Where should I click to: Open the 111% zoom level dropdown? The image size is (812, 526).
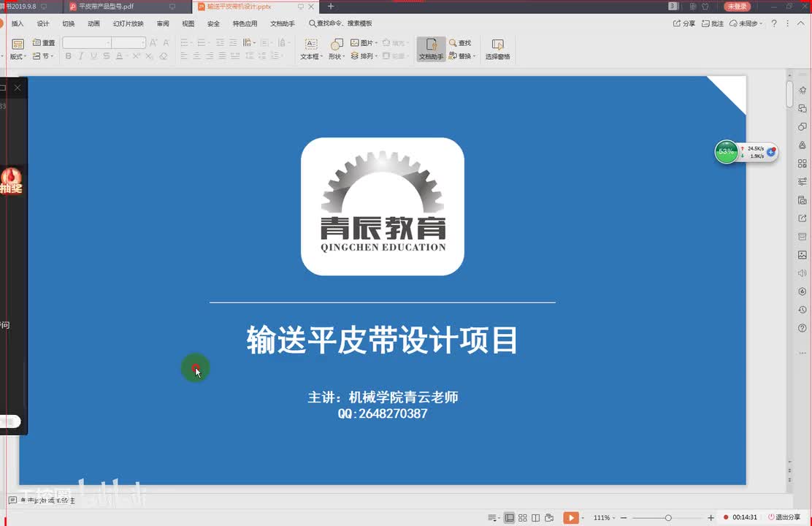[x=604, y=518]
